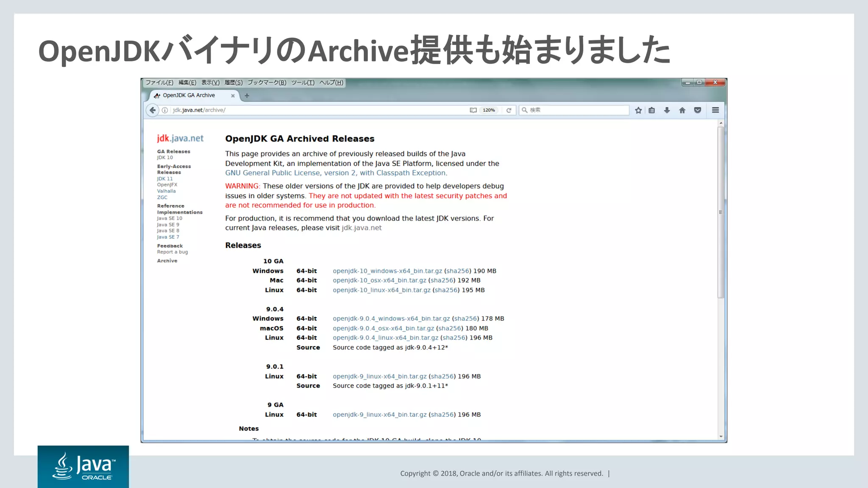This screenshot has width=868, height=488.
Task: Click the browser Back arrow button
Action: pos(153,110)
